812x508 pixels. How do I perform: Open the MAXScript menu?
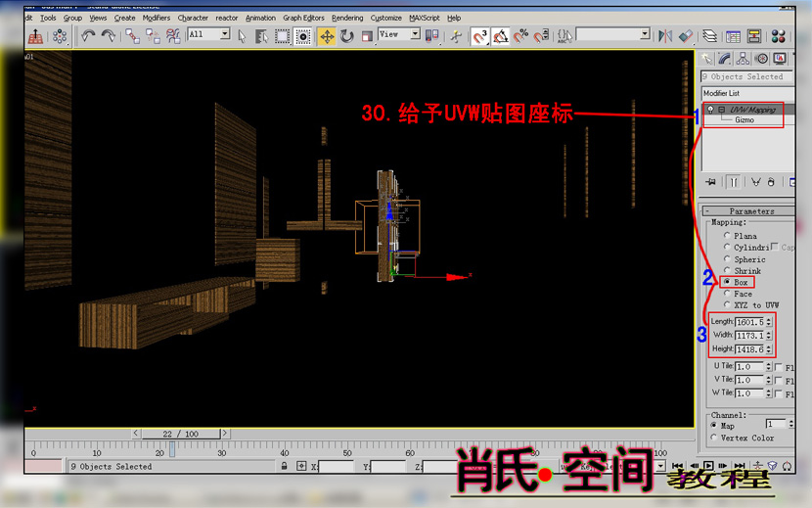point(425,18)
